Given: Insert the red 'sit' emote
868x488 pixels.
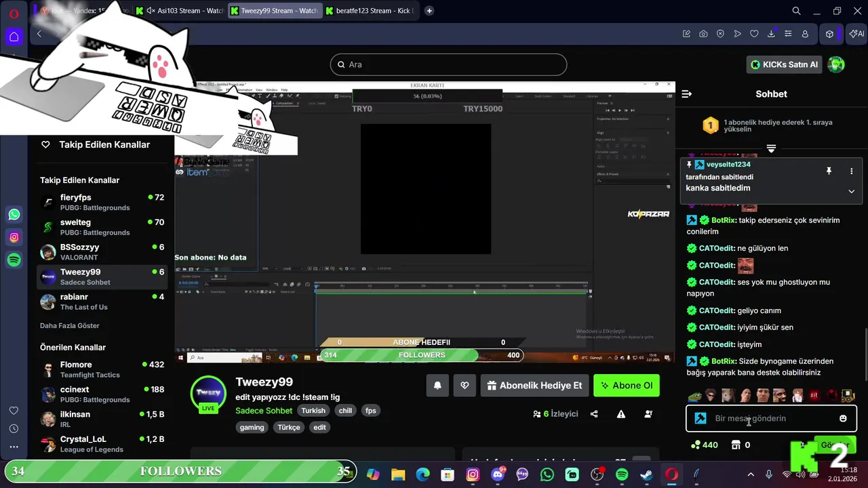Looking at the screenshot, I should point(814,394).
